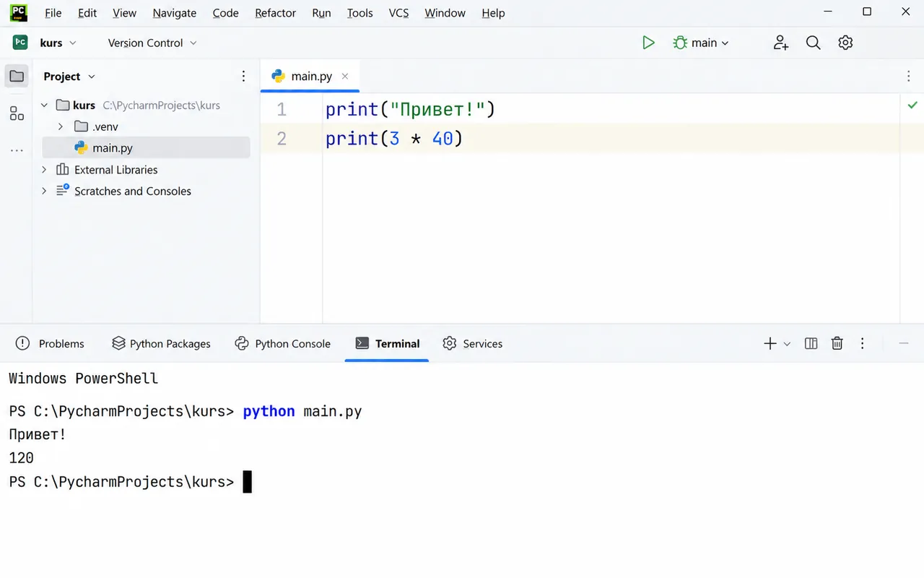Close terminal session with trash icon
The image size is (924, 578).
coord(837,344)
